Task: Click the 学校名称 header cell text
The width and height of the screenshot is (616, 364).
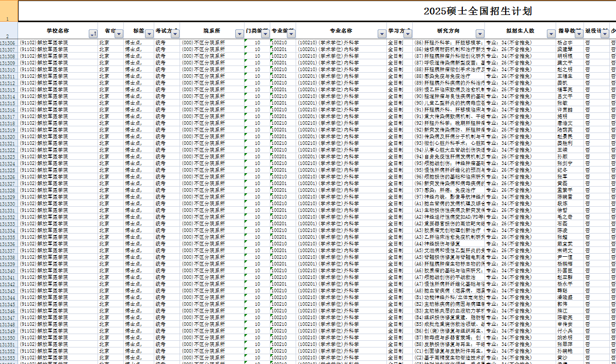Action: 58,31
